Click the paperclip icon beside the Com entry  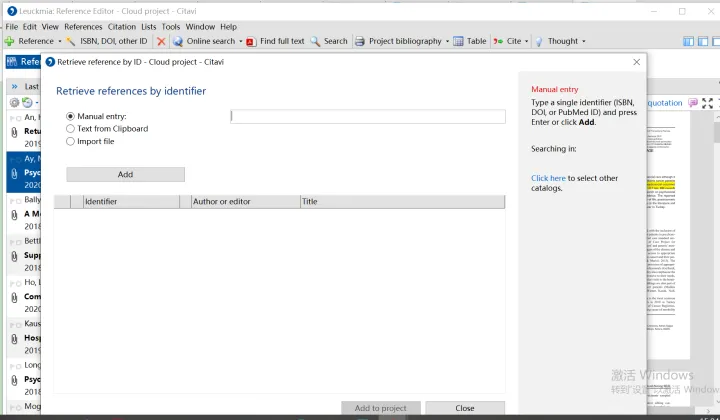tap(14, 297)
